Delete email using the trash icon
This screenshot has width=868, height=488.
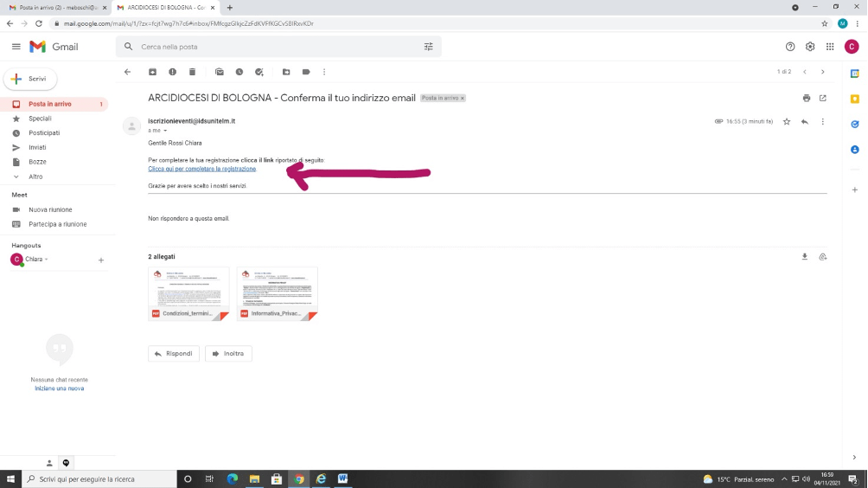click(192, 72)
